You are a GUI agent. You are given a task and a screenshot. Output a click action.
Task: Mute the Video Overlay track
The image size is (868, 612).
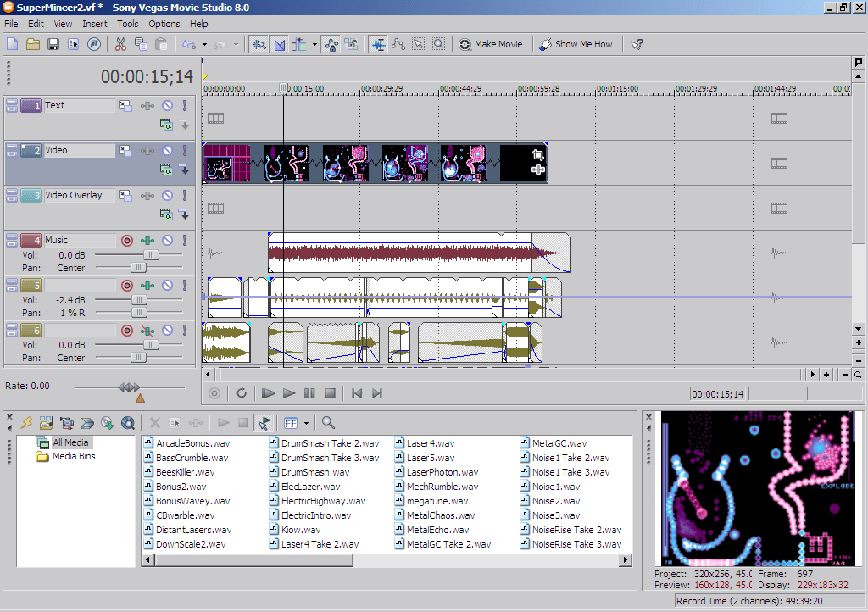click(168, 195)
